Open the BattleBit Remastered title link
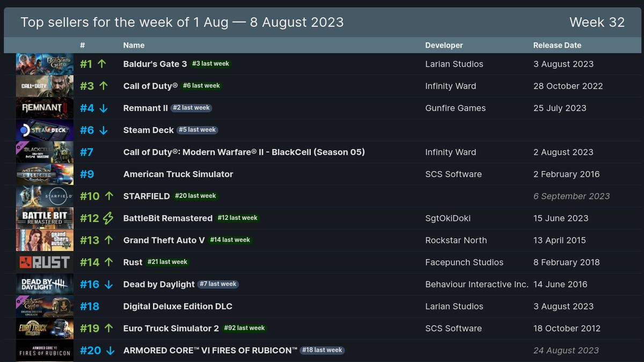The height and width of the screenshot is (362, 644). pos(168,218)
